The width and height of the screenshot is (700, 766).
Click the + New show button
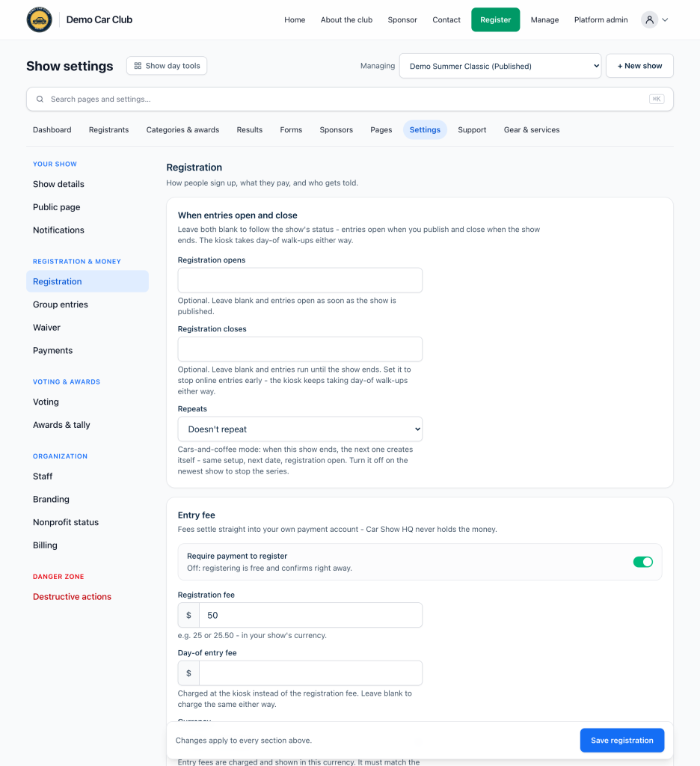click(639, 66)
